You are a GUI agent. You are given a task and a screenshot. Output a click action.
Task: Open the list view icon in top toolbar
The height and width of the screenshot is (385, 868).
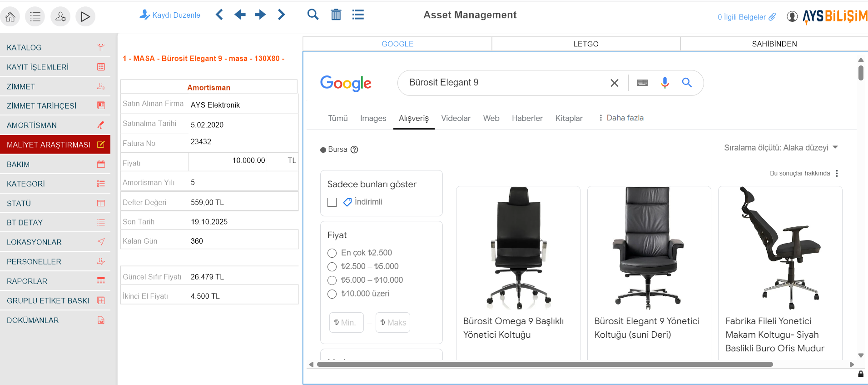pos(35,17)
